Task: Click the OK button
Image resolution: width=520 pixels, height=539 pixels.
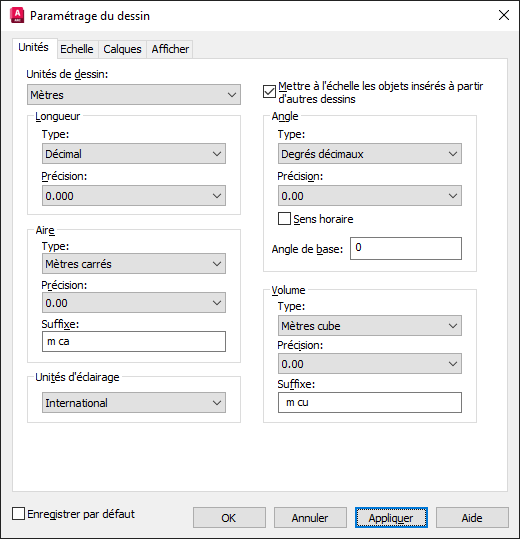Action: 229,517
